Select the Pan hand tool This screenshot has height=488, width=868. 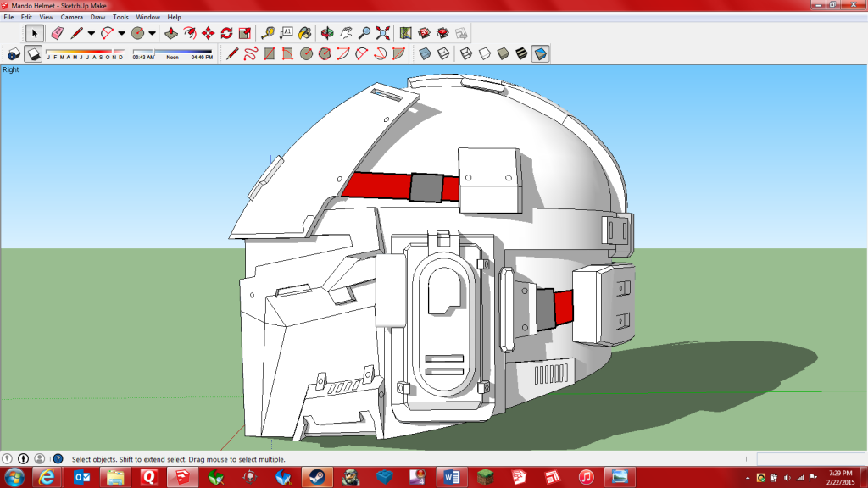(x=346, y=34)
